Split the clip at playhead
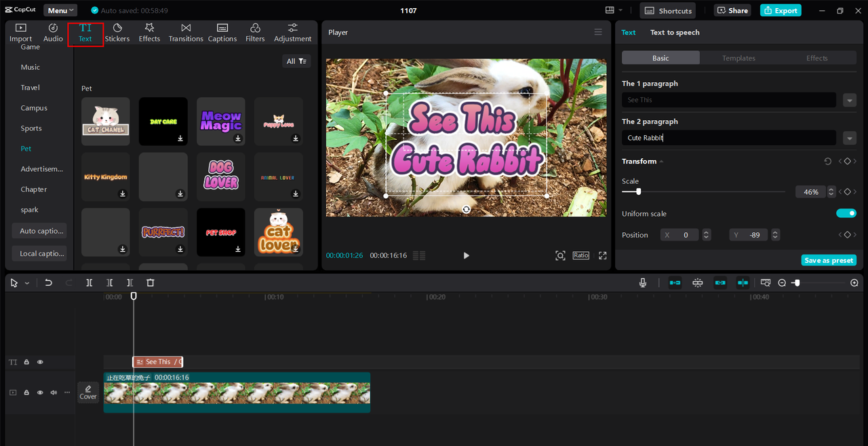 [x=89, y=282]
